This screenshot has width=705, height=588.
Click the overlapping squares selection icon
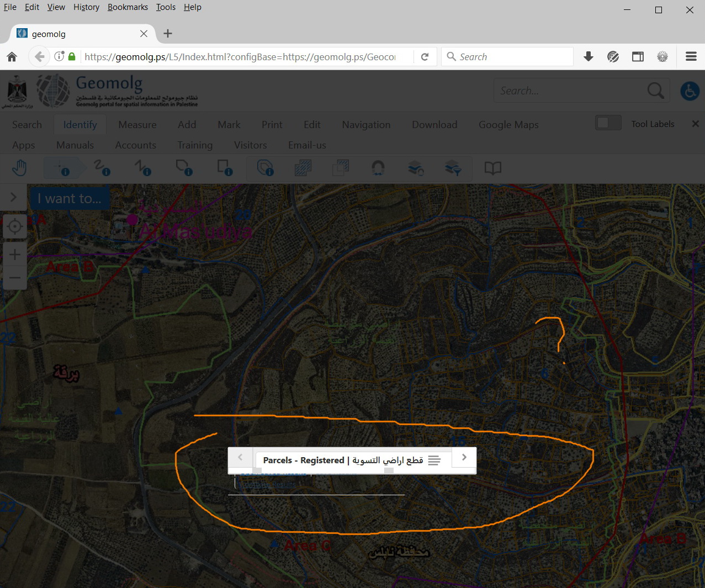[341, 168]
